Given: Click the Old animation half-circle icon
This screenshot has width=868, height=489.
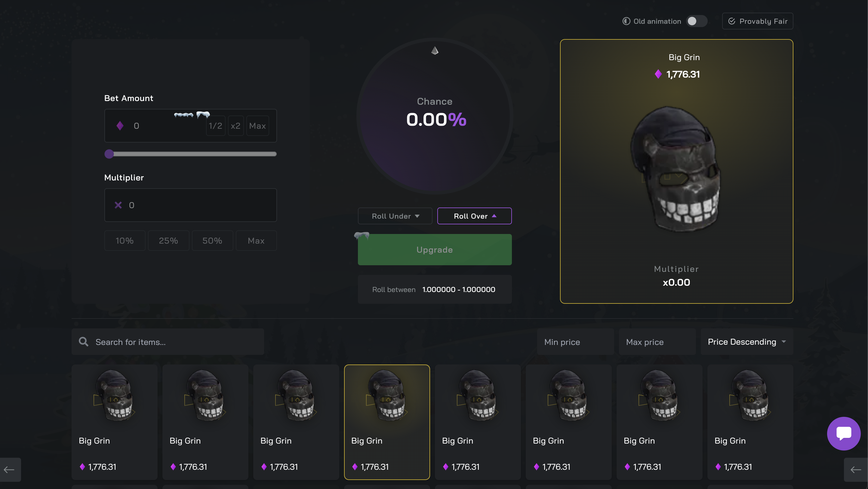Looking at the screenshot, I should [x=626, y=21].
